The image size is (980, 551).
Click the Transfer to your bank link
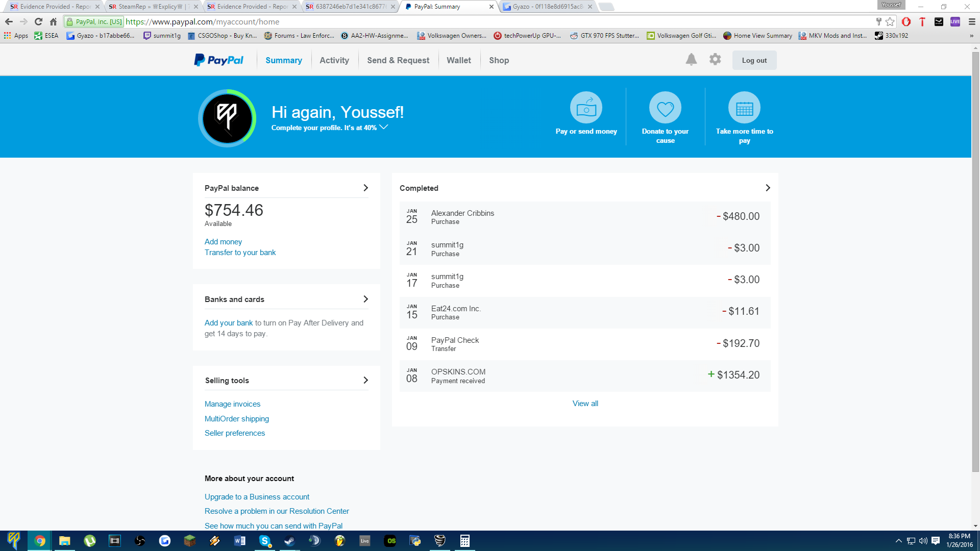[x=240, y=253]
